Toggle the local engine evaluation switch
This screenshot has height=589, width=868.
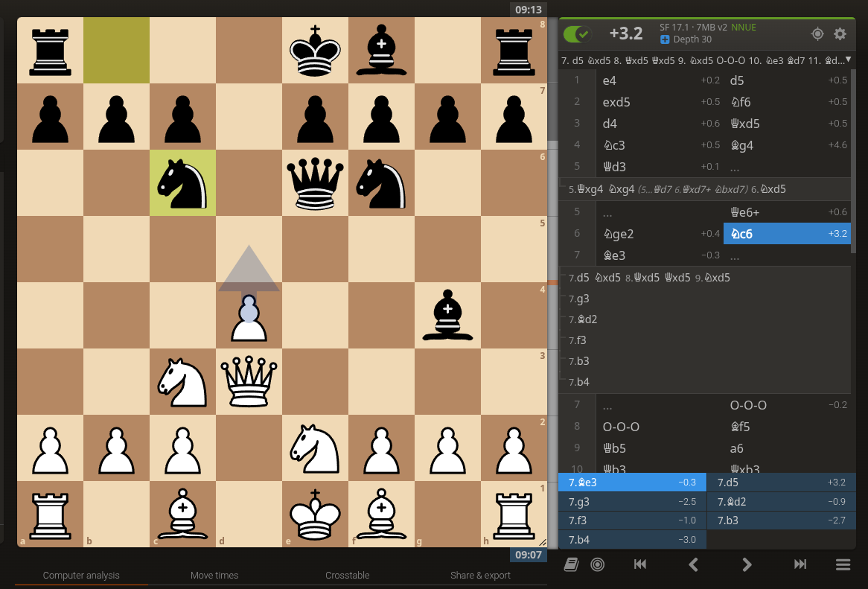tap(578, 34)
